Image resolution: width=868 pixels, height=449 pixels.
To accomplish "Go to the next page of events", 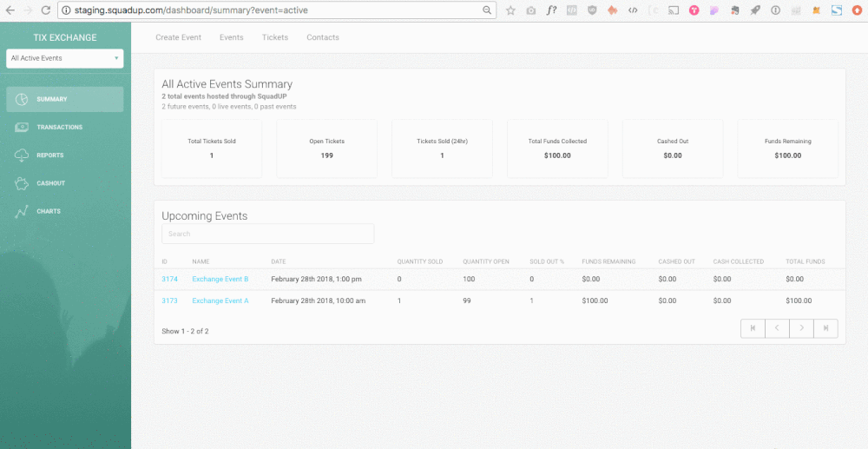I will (x=801, y=328).
